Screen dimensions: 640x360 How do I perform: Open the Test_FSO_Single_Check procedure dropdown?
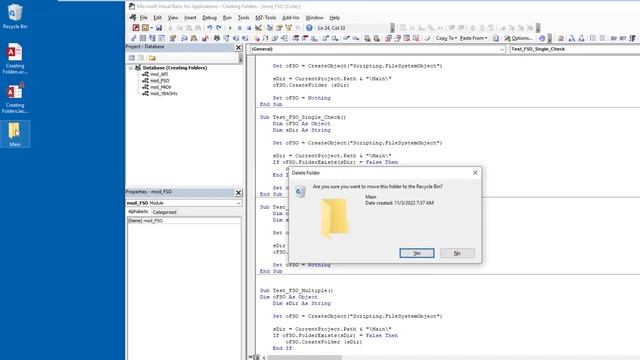575,49
